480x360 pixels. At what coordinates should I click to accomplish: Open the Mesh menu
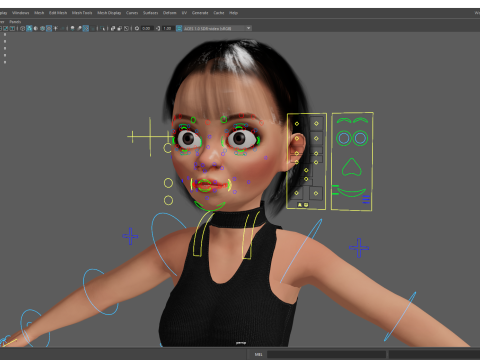[39, 13]
